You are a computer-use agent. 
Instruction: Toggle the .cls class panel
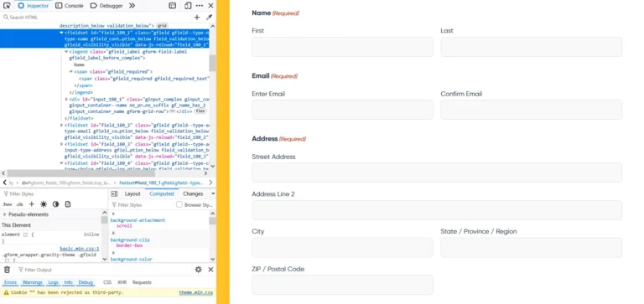(20, 204)
